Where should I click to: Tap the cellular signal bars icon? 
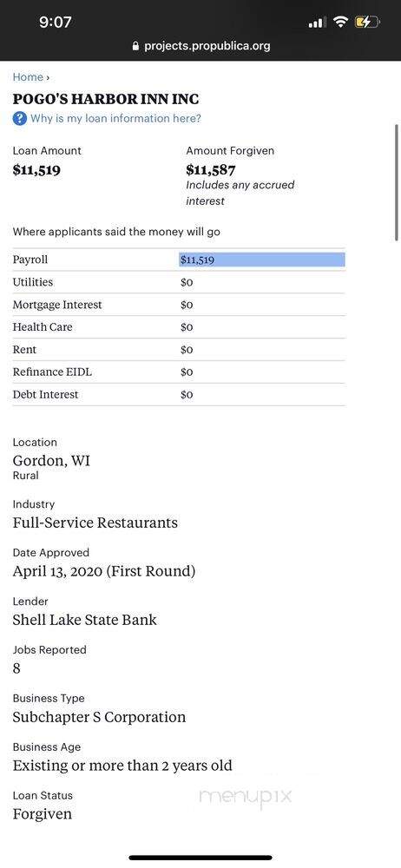coord(316,23)
